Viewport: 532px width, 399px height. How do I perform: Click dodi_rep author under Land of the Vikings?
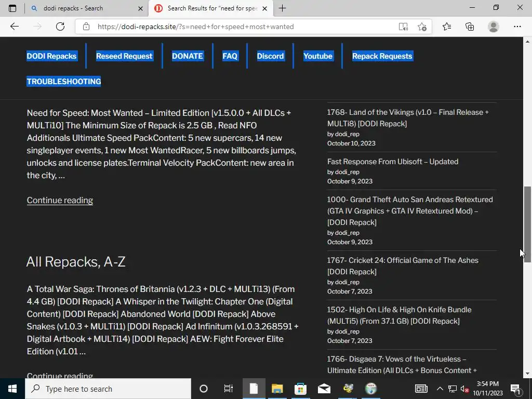click(x=347, y=134)
